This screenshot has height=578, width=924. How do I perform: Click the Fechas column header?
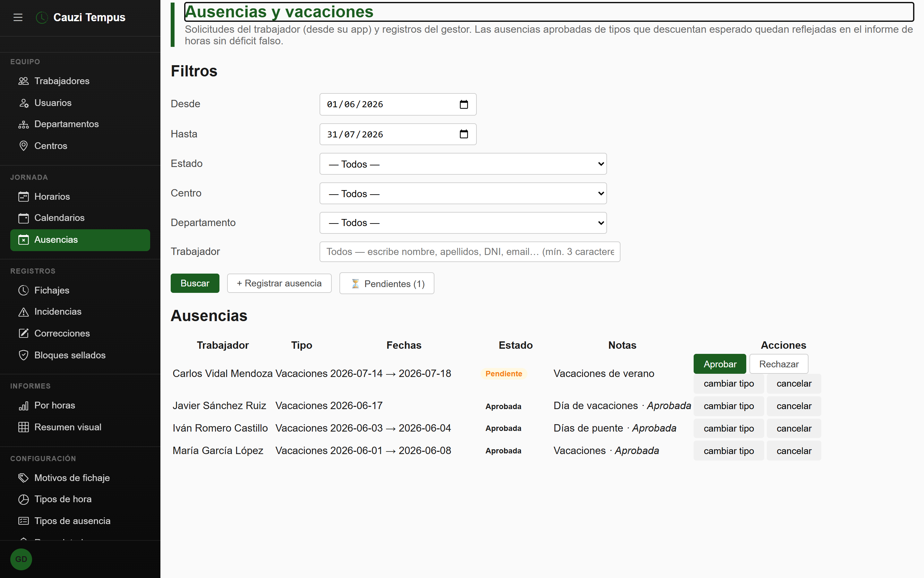(x=404, y=345)
